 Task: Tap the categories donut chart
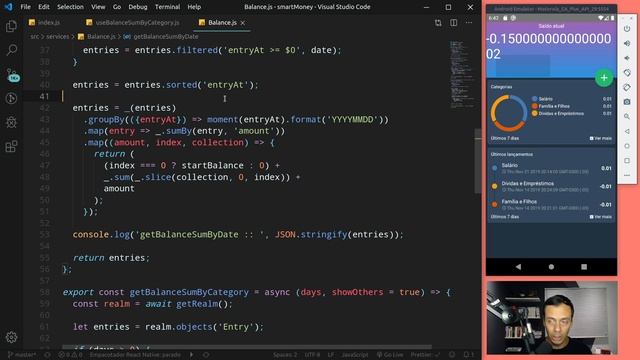coord(509,113)
